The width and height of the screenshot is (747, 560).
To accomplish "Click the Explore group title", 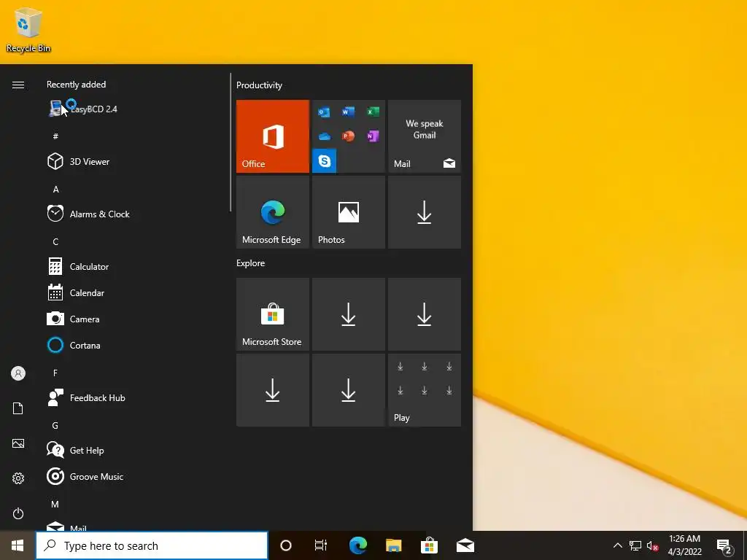I will 251,262.
